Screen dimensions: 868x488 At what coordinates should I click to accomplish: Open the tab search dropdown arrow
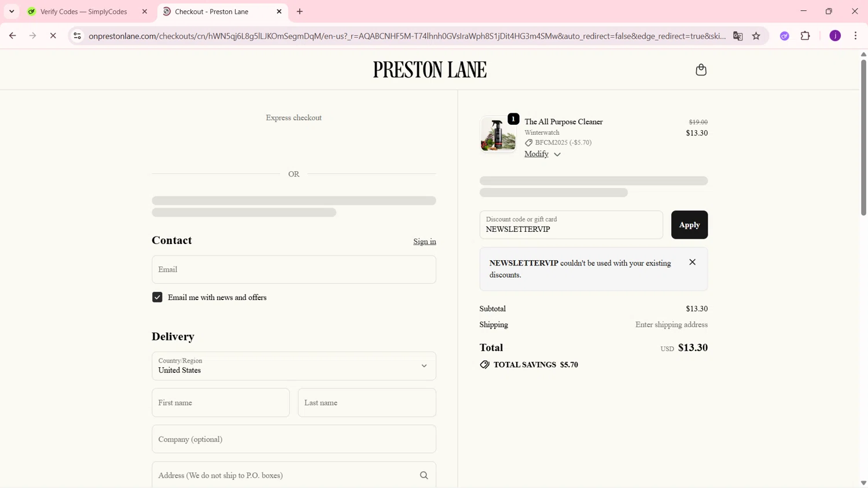[x=12, y=12]
